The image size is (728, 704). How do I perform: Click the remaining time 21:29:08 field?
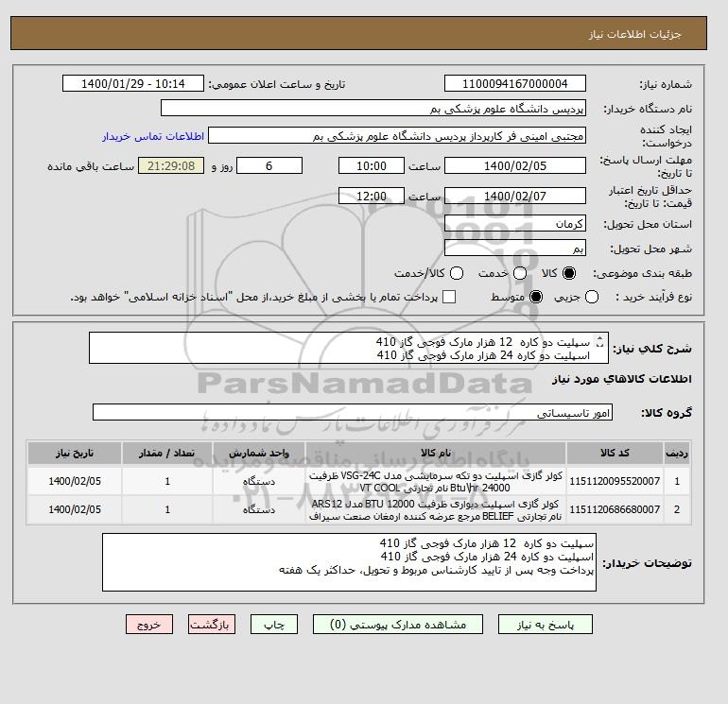pos(171,165)
